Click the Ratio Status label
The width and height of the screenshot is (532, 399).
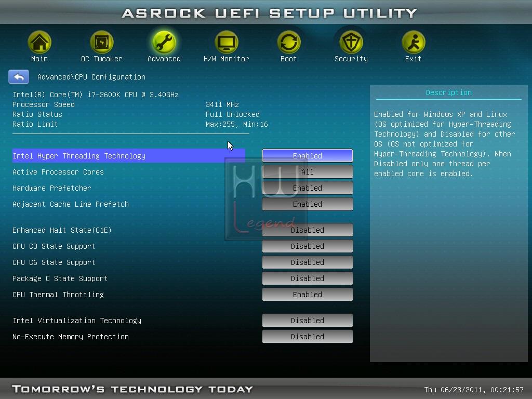pyautogui.click(x=37, y=114)
